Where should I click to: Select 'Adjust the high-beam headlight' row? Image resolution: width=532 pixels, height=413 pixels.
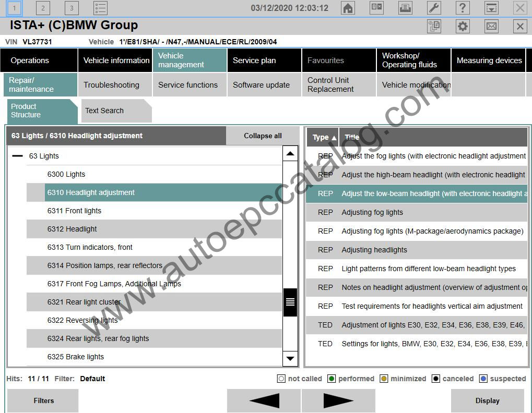coord(417,175)
